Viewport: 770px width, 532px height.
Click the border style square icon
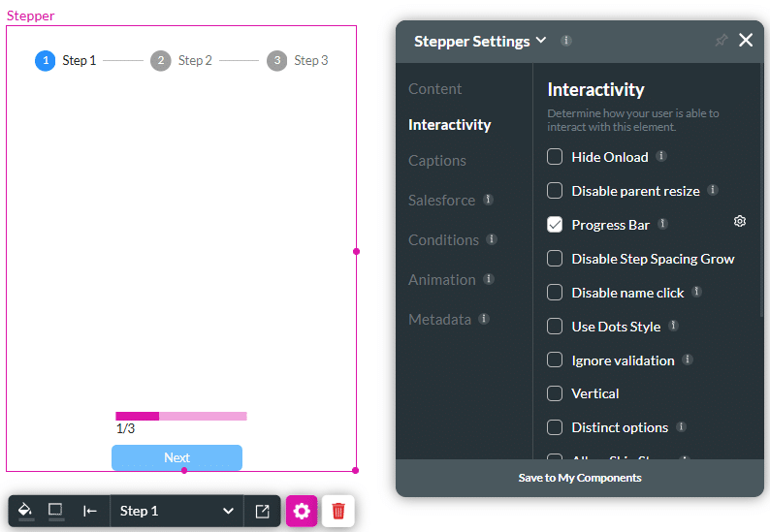(x=55, y=510)
